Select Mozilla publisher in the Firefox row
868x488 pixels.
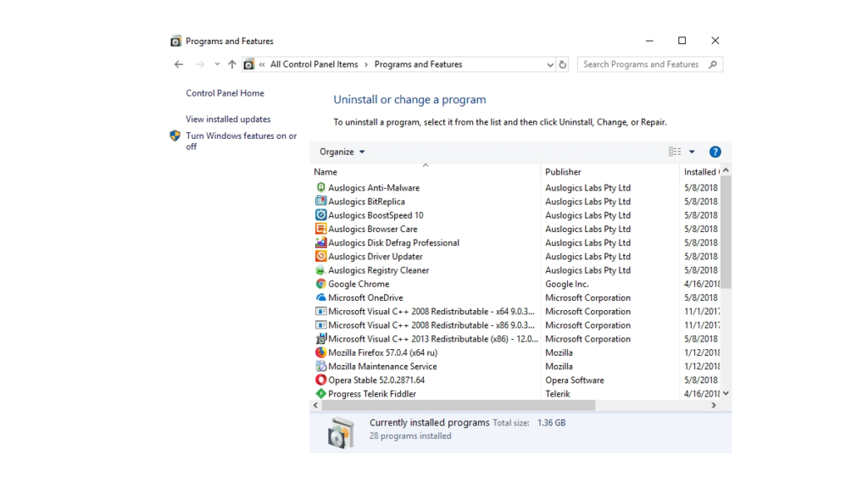tap(559, 352)
